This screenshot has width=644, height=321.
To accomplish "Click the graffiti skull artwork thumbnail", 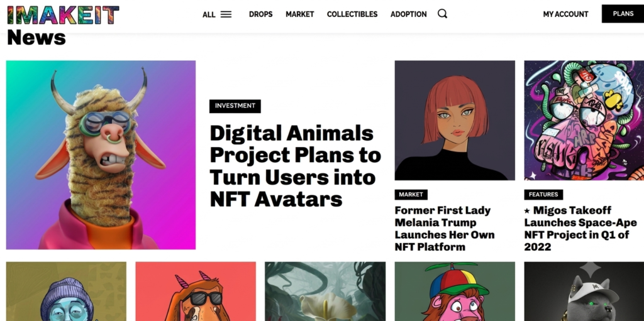I will 584,120.
